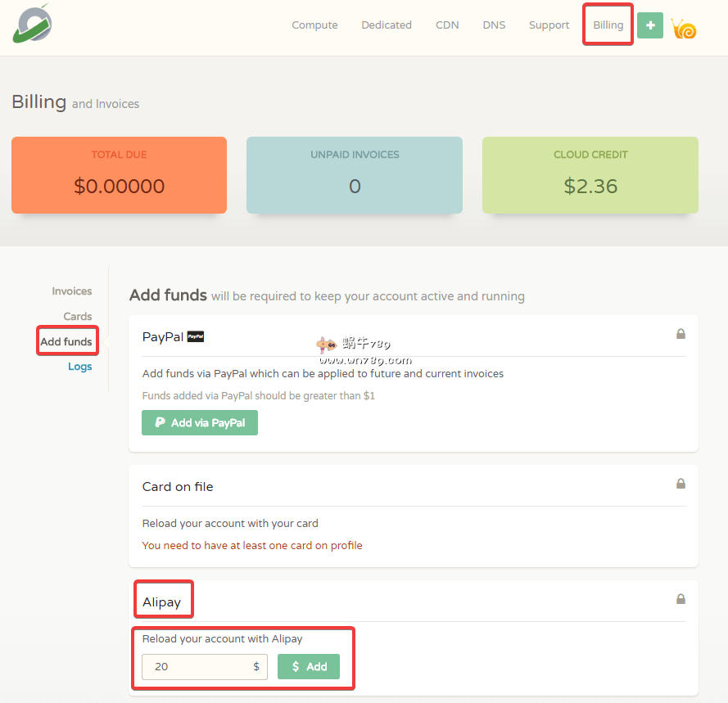
Task: Open the Compute menu
Action: (314, 25)
